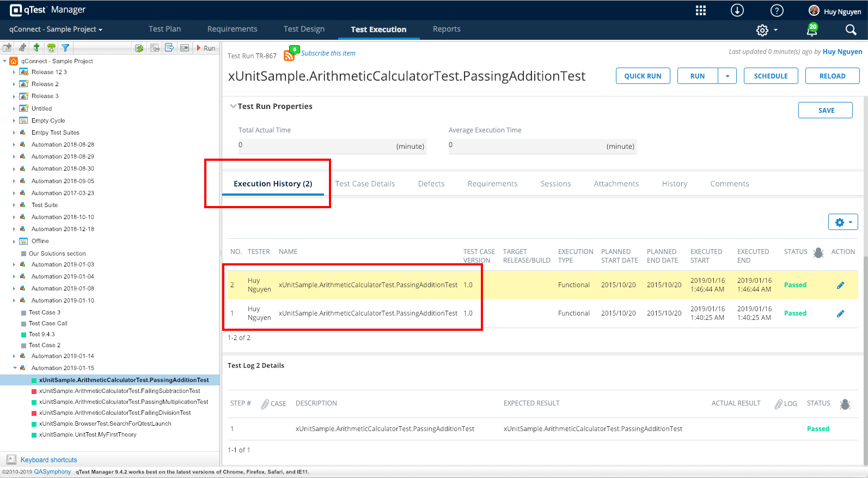Open the notifications bell with badge 20
868x478 pixels.
812,30
